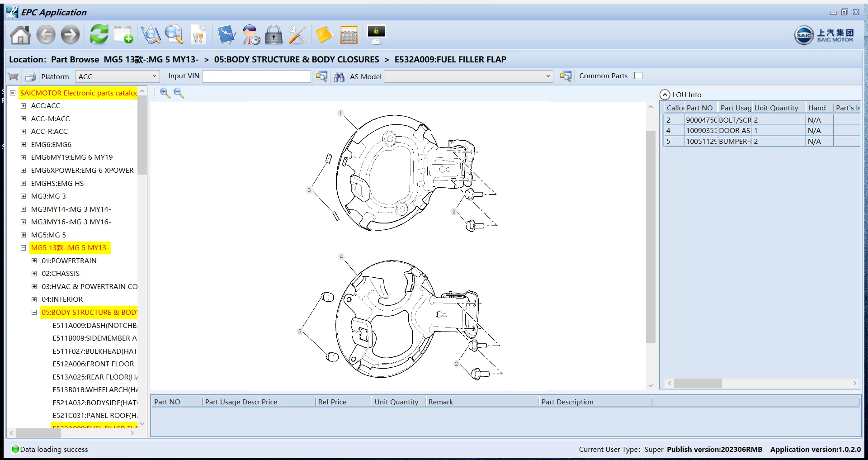
Task: Go back with the left arrow button
Action: tap(46, 35)
